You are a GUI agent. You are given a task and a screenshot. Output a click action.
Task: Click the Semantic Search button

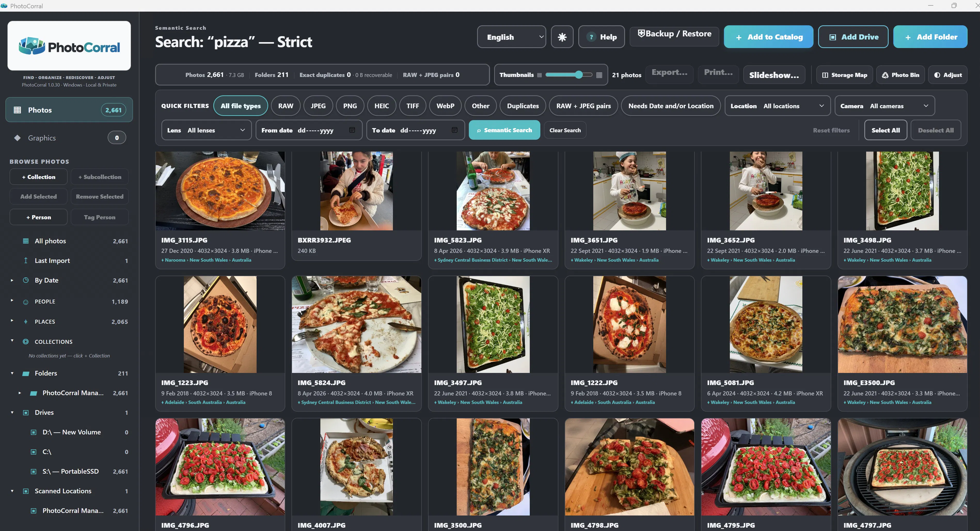[504, 130]
